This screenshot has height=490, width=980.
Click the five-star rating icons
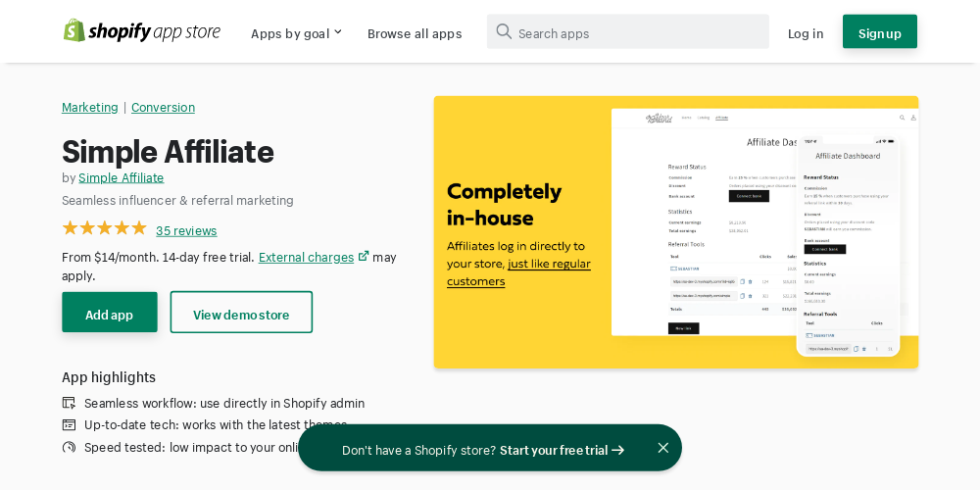[104, 228]
